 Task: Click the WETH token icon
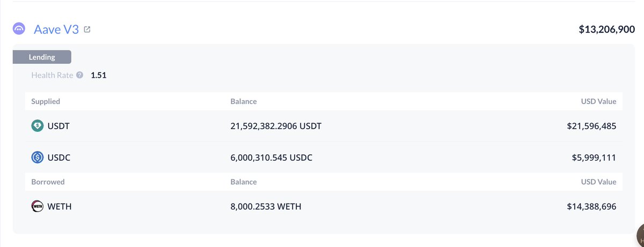37,206
